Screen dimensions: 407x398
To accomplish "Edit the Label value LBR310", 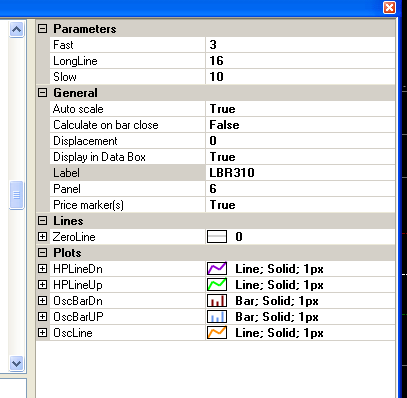I will tap(300, 173).
